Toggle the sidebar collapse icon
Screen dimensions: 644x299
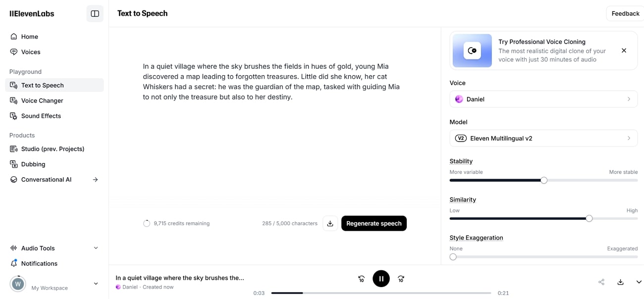[95, 14]
